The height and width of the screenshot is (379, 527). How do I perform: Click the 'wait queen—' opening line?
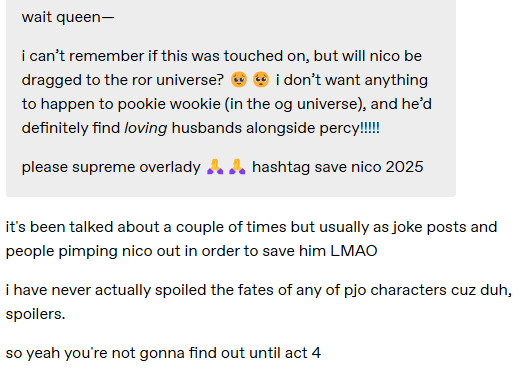68,17
